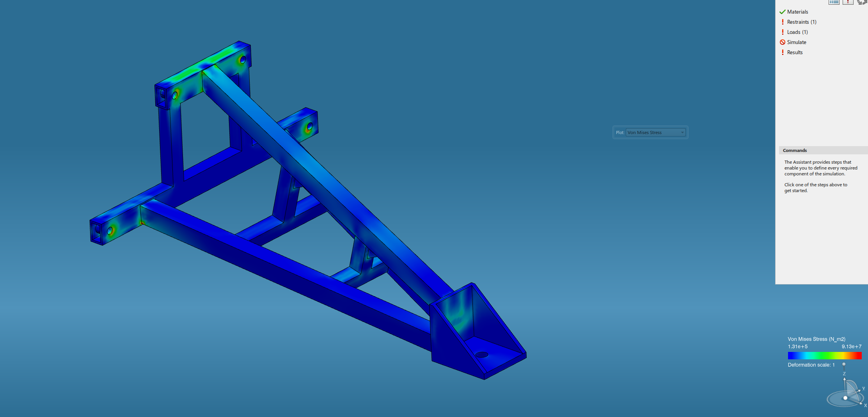Click the Commands section header
The height and width of the screenshot is (417, 868).
pyautogui.click(x=795, y=150)
